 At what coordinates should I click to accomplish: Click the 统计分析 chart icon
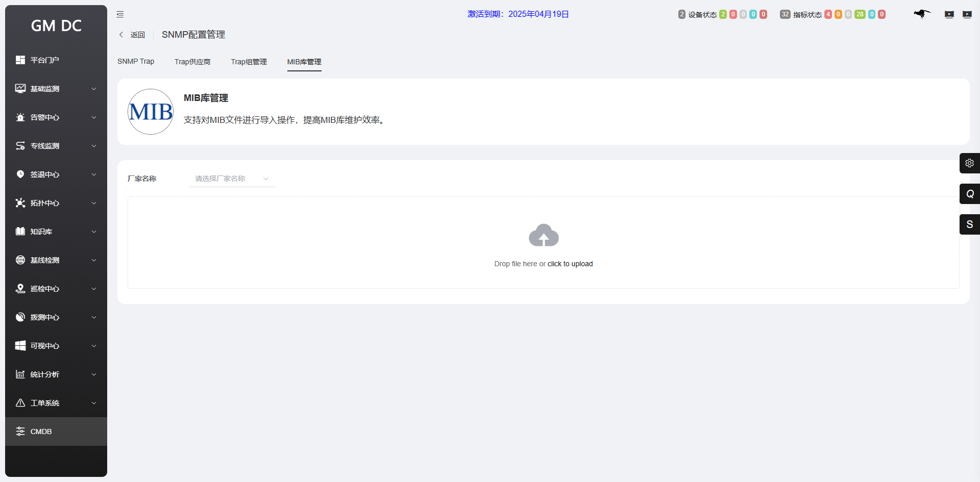pyautogui.click(x=20, y=374)
